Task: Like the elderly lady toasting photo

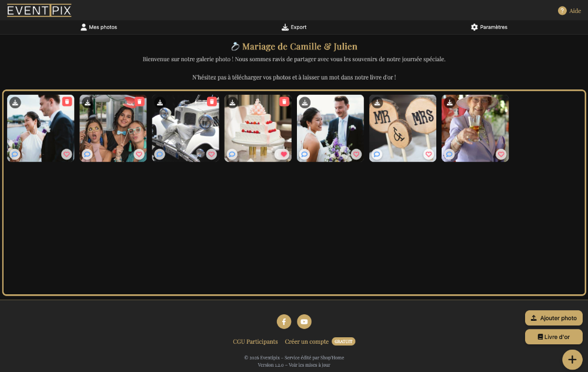Action: (501, 154)
